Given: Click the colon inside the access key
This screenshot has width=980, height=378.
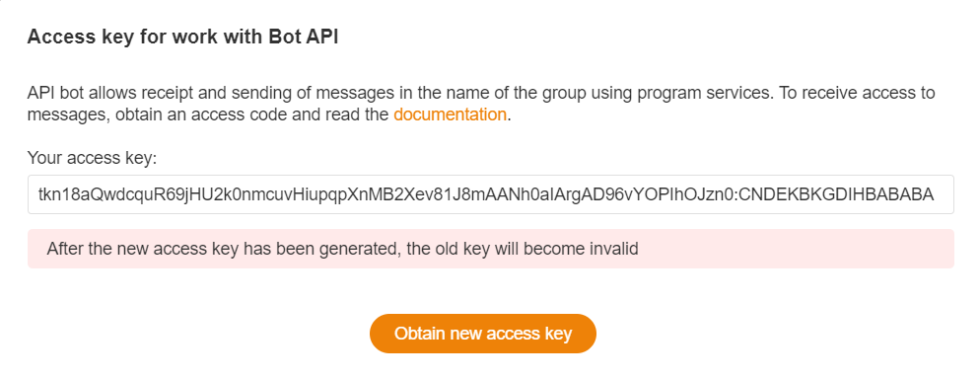Looking at the screenshot, I should (736, 194).
